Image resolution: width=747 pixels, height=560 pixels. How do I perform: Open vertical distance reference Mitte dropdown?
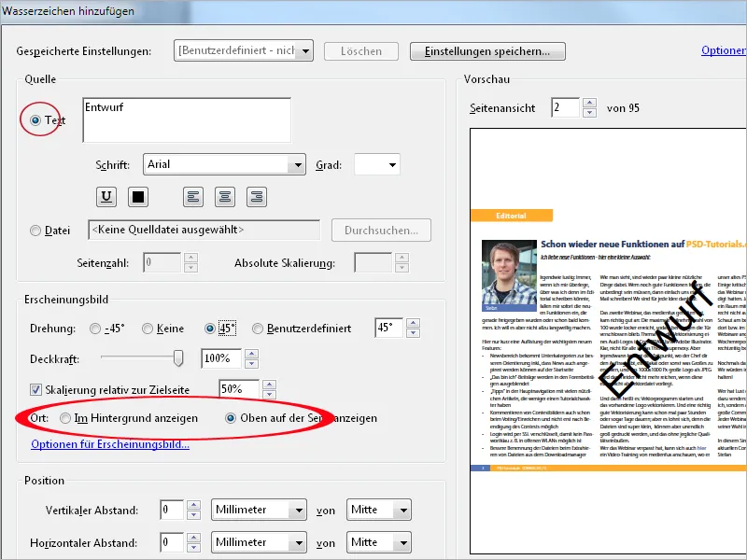pyautogui.click(x=379, y=510)
